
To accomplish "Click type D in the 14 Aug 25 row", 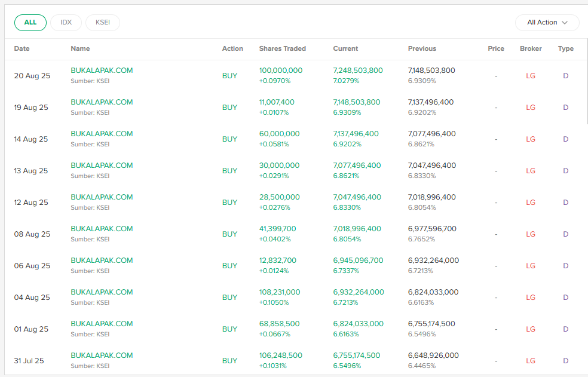I will coord(565,139).
